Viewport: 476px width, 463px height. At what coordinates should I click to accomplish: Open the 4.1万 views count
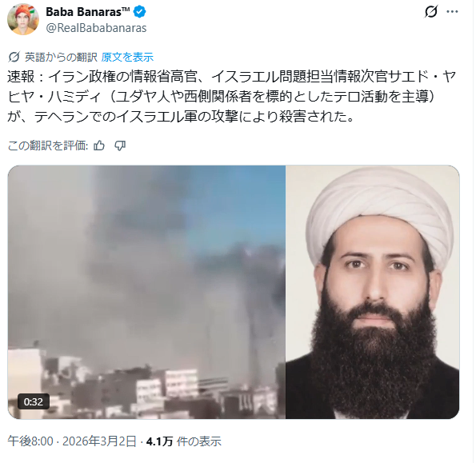coord(159,441)
